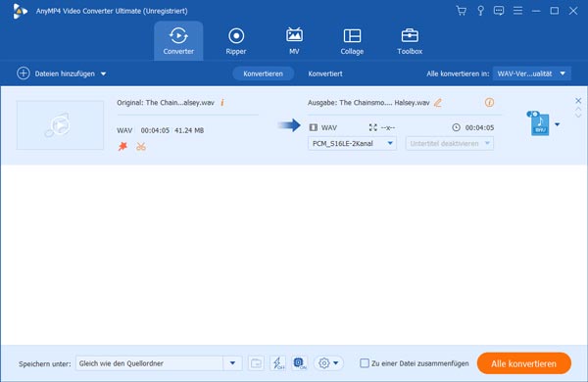
Task: Check Zu einer Datei zusammenfügen
Action: 365,363
